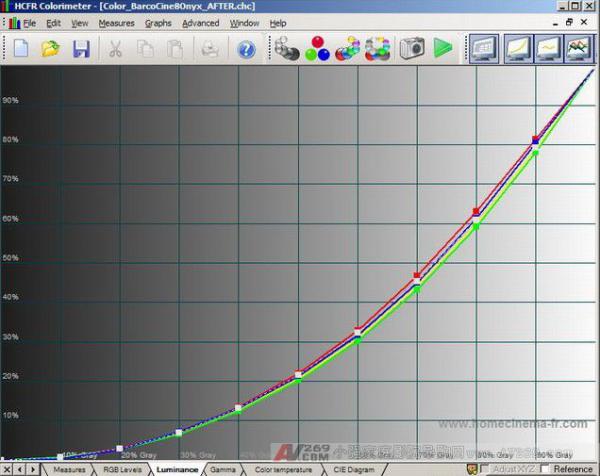This screenshot has width=600, height=476.
Task: Toggle the Adjust XYZ checkbox
Action: (485, 468)
